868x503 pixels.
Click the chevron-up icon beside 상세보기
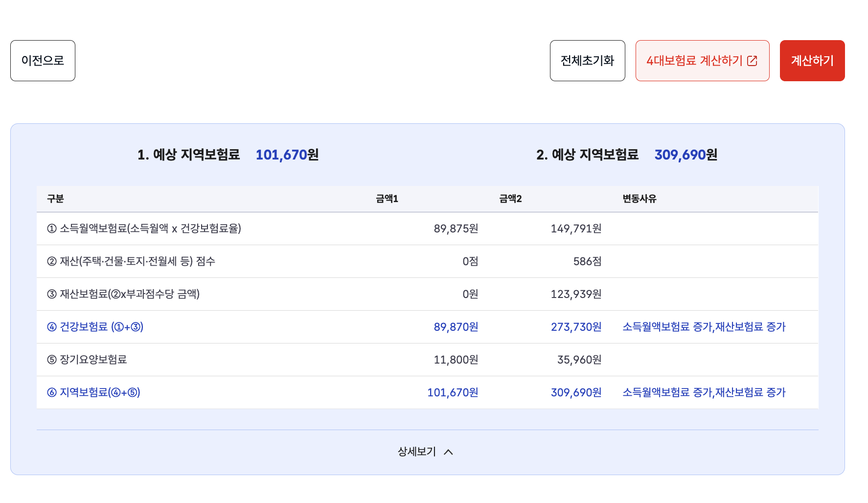pos(448,452)
